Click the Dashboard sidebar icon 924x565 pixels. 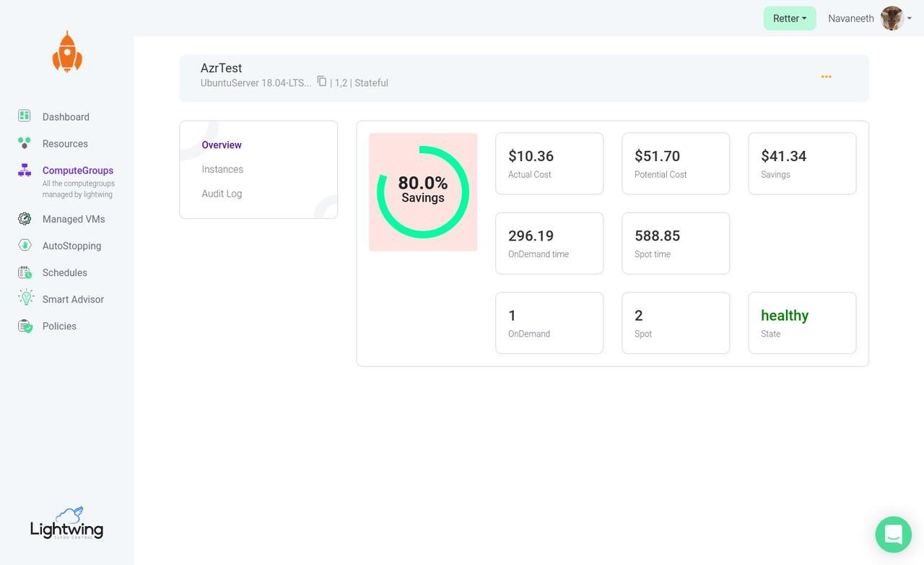pyautogui.click(x=25, y=116)
